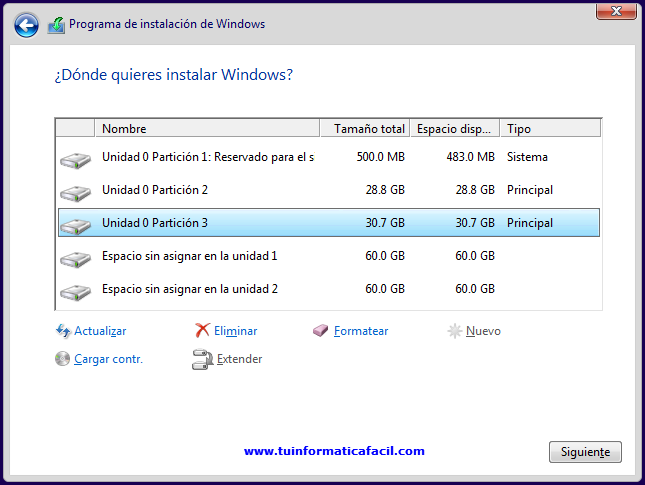The image size is (645, 485).
Task: Refresh the list with the Actualizar link
Action: click(100, 331)
